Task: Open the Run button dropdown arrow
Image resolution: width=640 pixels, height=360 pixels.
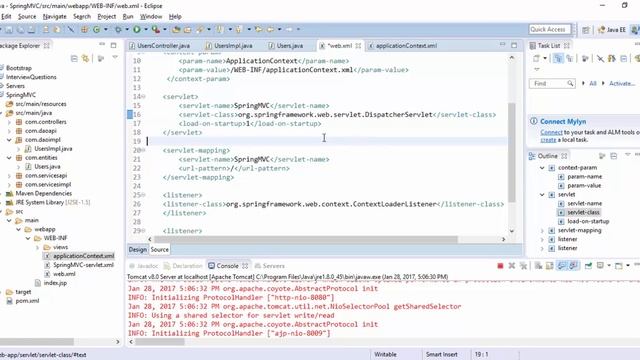Action: pos(146,29)
